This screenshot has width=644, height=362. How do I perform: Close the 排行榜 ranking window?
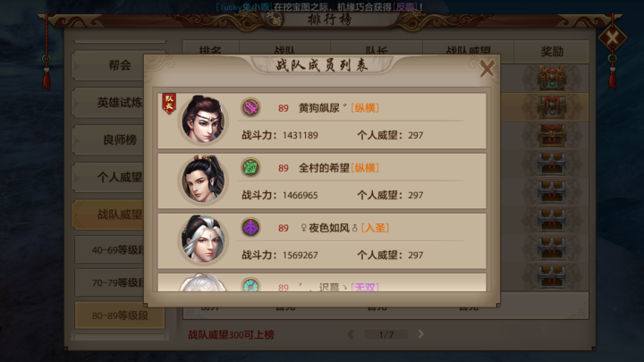click(612, 38)
